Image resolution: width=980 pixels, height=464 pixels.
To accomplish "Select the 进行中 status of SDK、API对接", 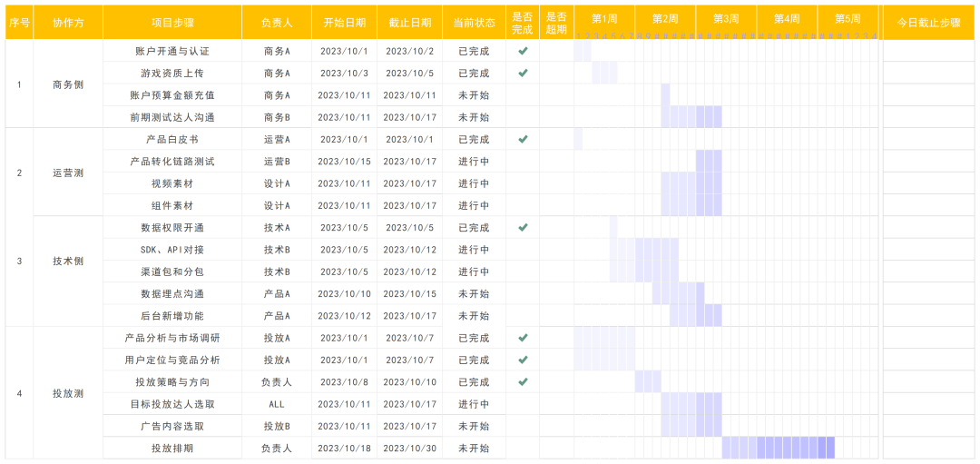I will point(474,250).
